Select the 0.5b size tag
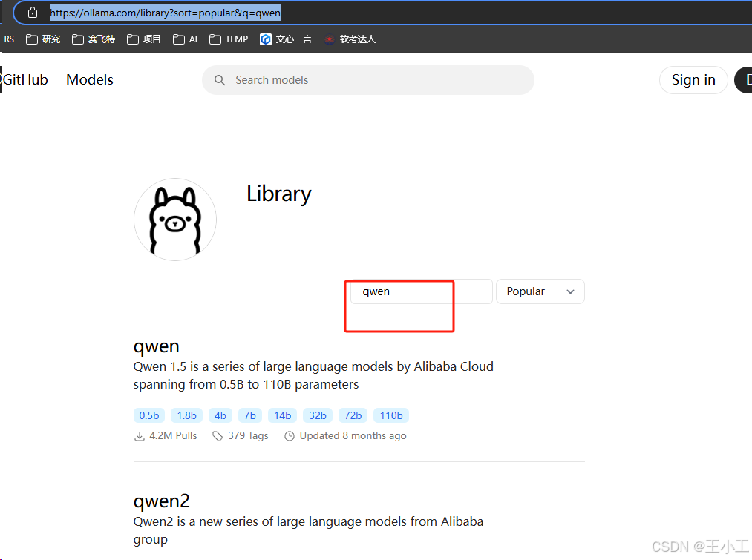This screenshot has width=752, height=560. click(x=149, y=415)
